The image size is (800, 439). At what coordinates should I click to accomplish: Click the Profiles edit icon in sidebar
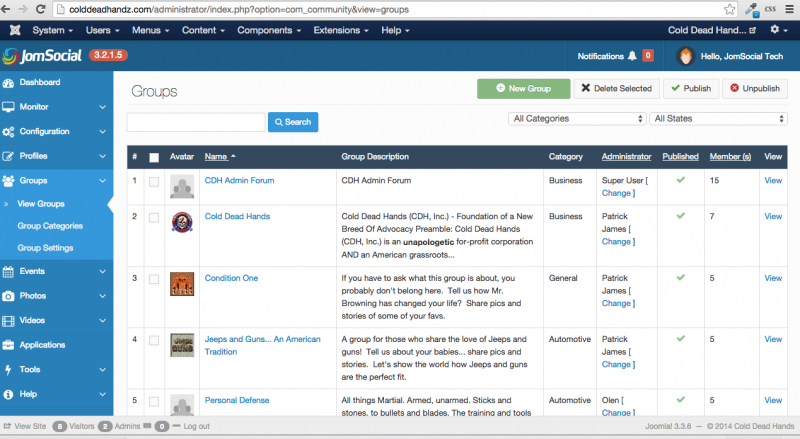(x=8, y=156)
